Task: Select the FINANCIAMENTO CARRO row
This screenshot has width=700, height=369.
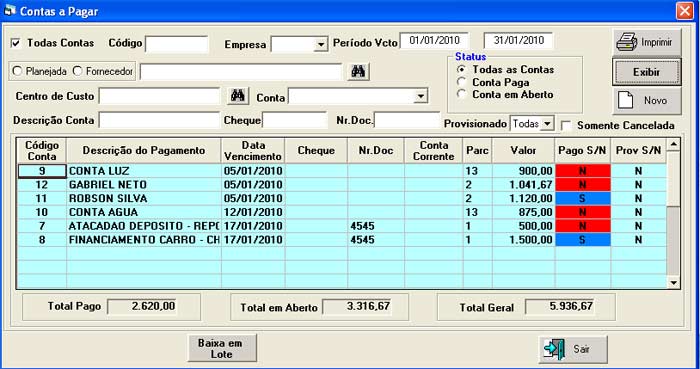Action: coord(342,240)
